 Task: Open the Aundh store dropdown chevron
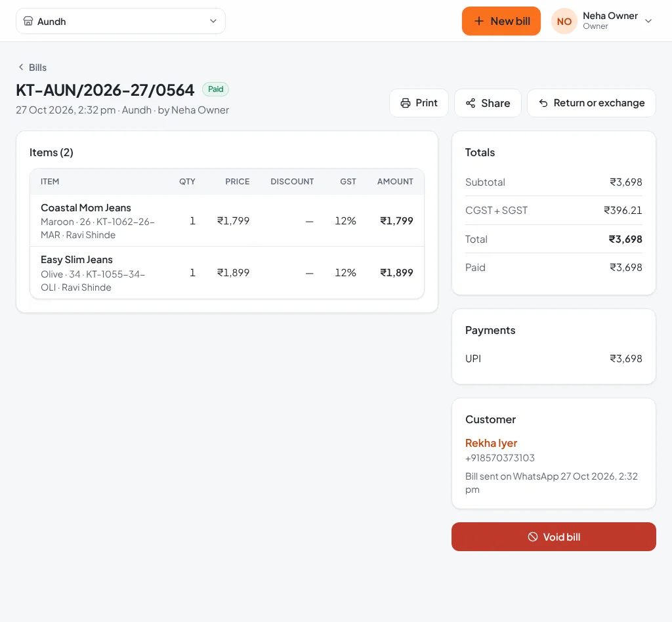pyautogui.click(x=213, y=21)
